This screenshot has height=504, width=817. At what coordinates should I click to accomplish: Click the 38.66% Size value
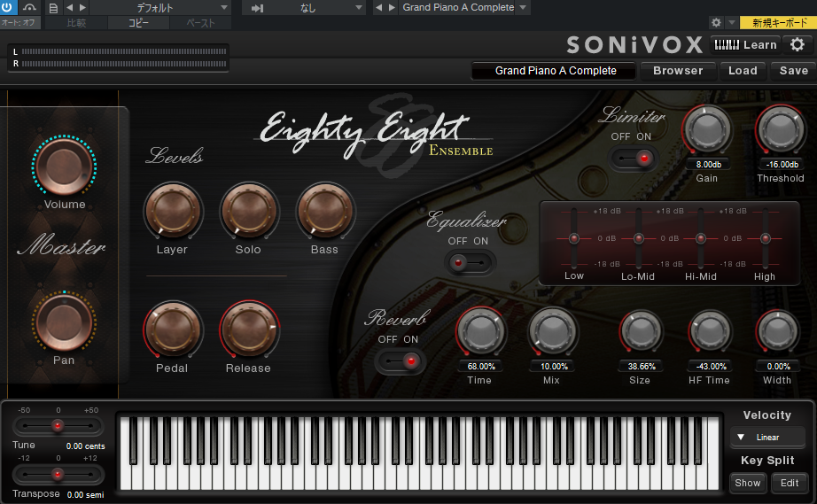point(642,367)
